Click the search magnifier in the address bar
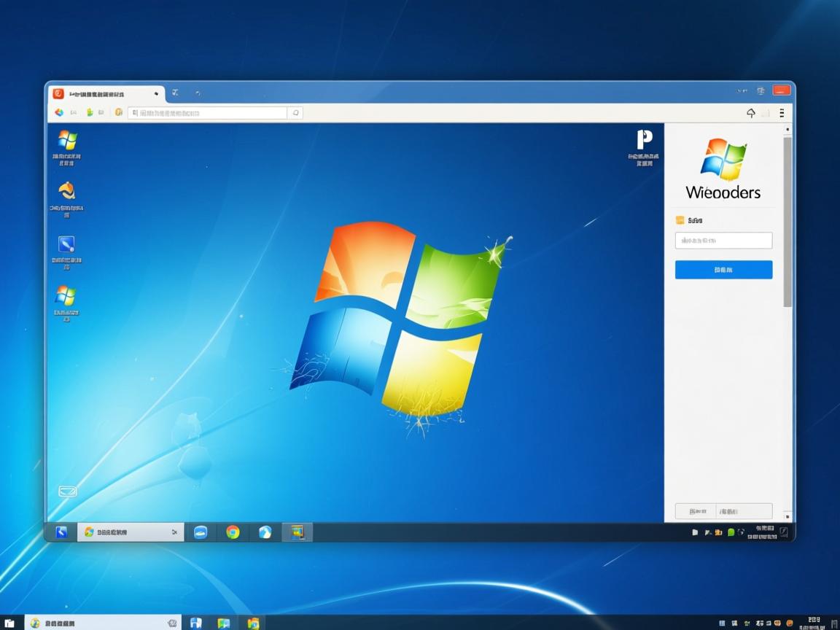 pos(295,113)
